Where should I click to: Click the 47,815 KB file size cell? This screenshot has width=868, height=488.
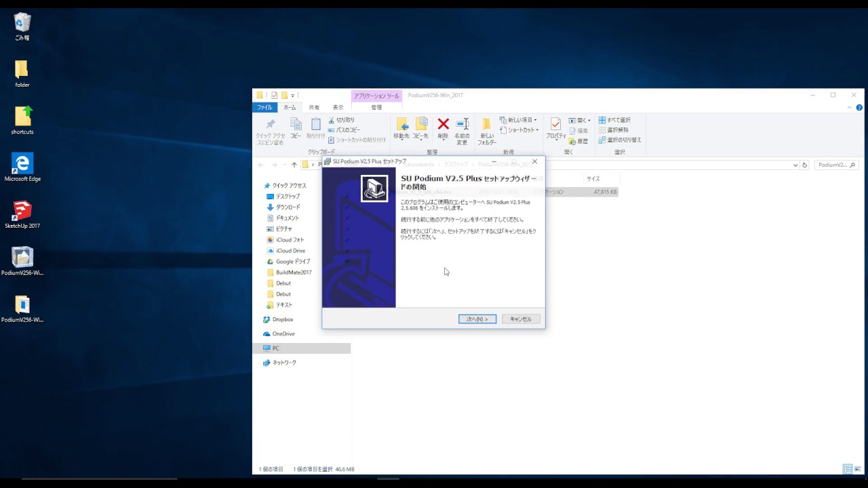(605, 192)
